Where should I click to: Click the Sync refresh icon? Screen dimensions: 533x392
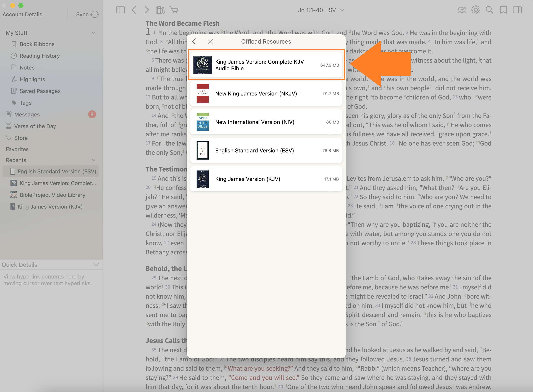click(95, 14)
